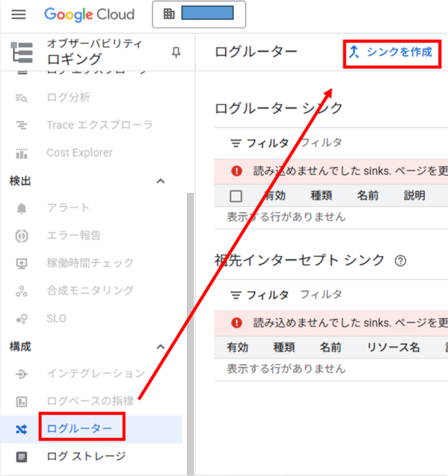Image resolution: width=448 pixels, height=476 pixels.
Task: Open the SLO page
Action: coord(56,318)
